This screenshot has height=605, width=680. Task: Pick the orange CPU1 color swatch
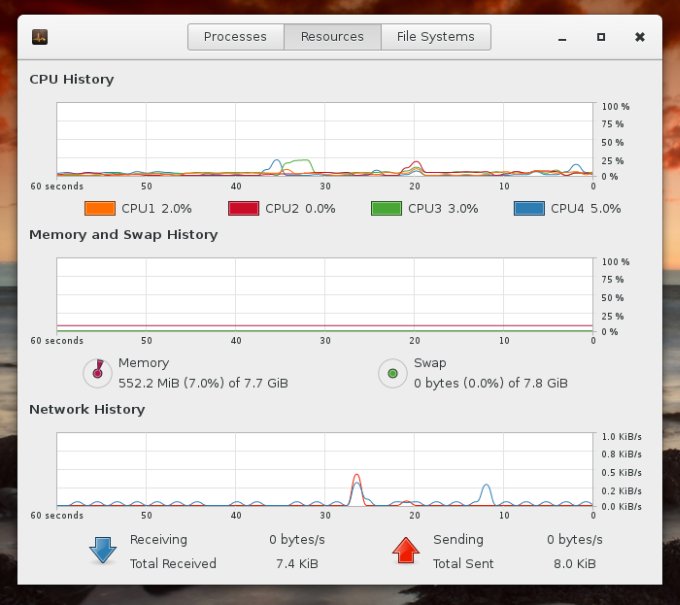click(100, 209)
